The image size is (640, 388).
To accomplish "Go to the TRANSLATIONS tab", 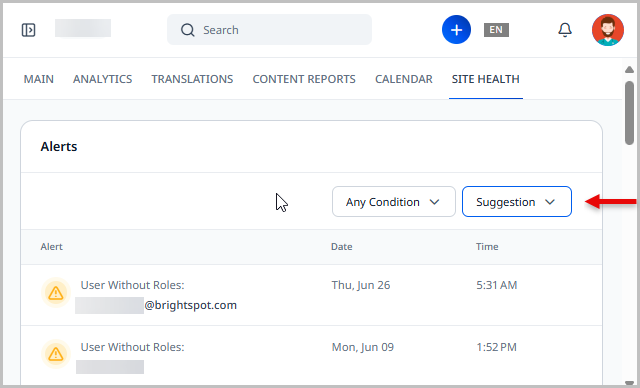I will 192,79.
